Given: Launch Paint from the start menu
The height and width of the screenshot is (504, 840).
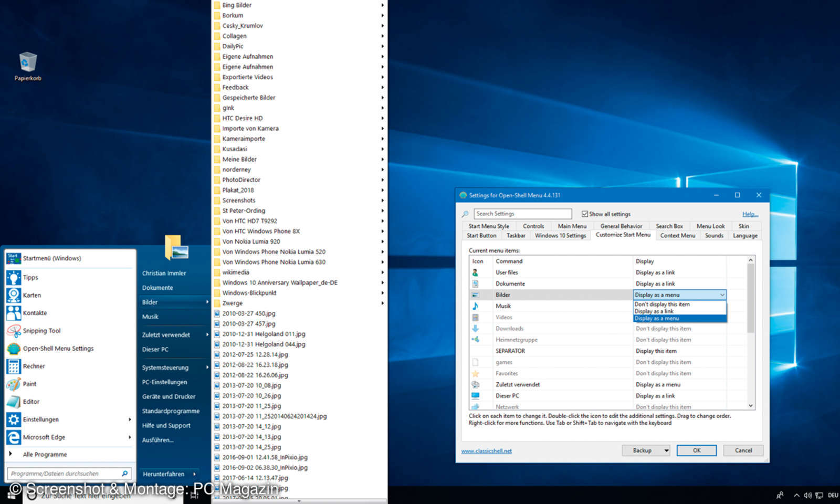Looking at the screenshot, I should 31,384.
